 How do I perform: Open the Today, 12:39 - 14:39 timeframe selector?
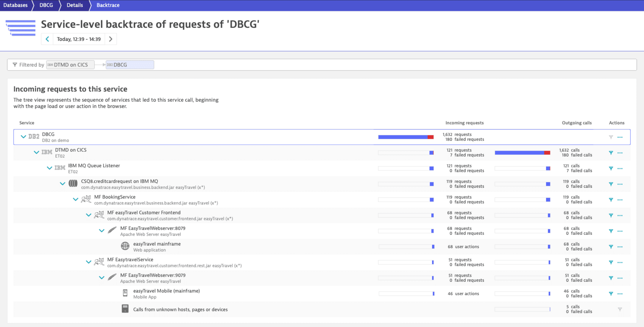point(79,39)
